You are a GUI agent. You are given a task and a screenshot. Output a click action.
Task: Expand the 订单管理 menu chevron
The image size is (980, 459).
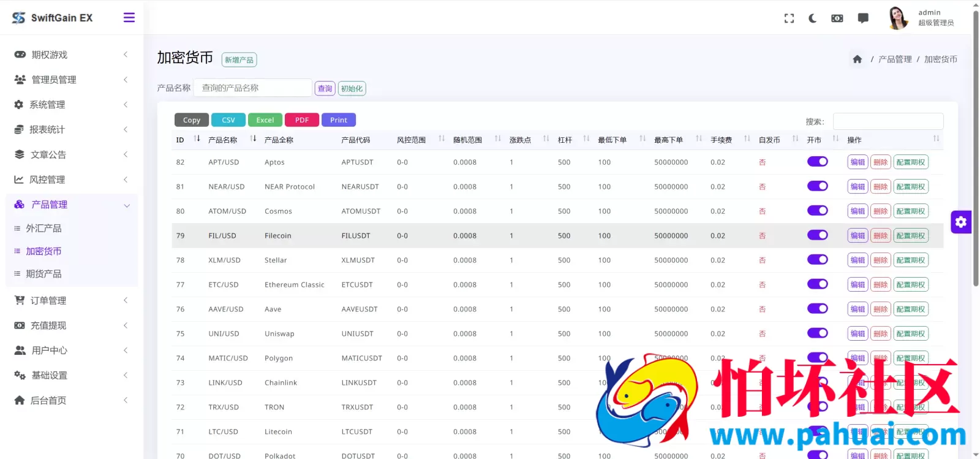[126, 300]
